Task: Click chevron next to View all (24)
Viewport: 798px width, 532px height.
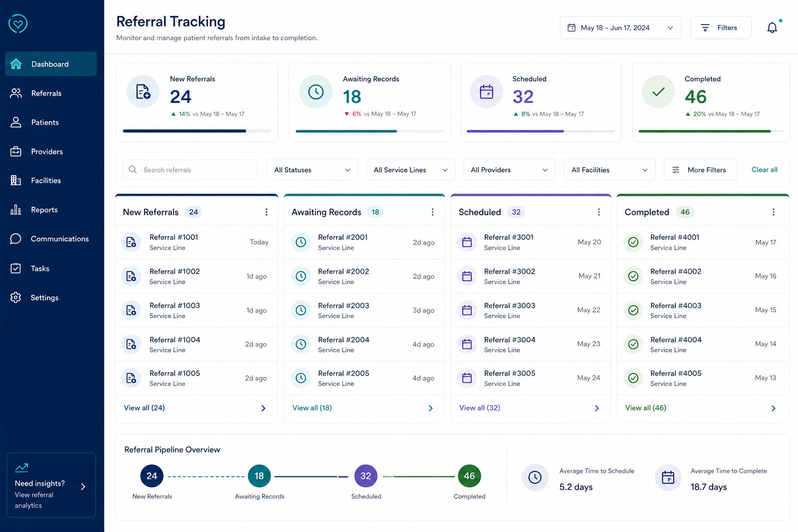Action: coord(263,408)
